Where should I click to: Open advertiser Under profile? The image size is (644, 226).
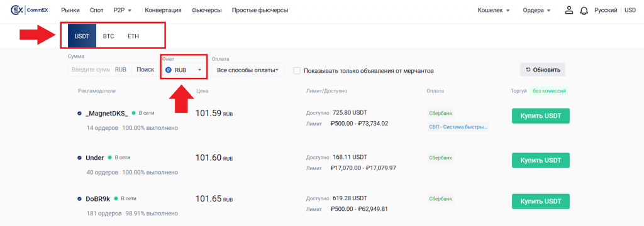point(95,158)
